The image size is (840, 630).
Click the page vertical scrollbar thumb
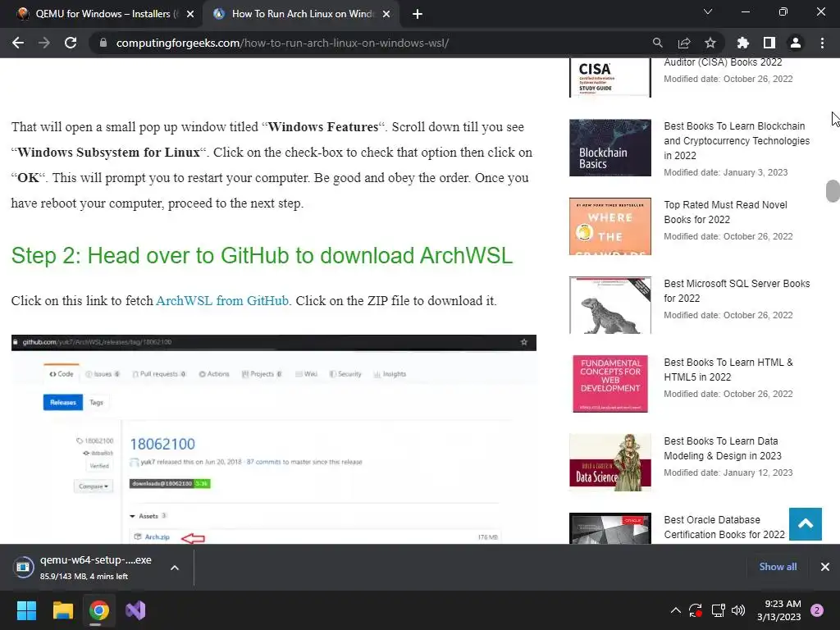(833, 191)
